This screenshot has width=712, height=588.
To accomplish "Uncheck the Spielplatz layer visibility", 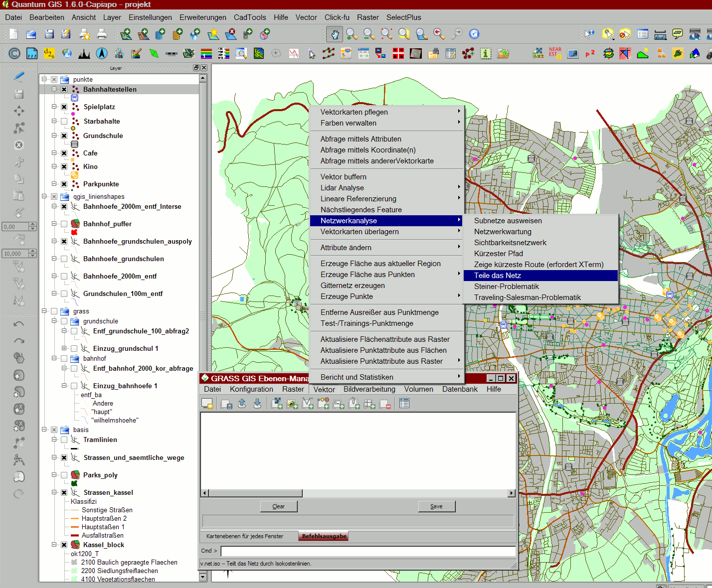I will click(64, 107).
